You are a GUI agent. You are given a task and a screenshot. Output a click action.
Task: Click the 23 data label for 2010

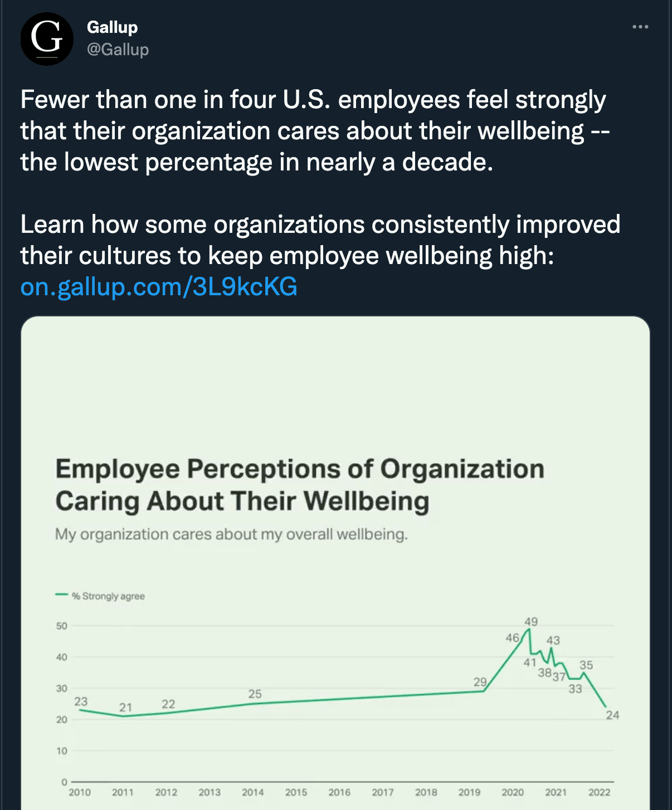point(81,701)
